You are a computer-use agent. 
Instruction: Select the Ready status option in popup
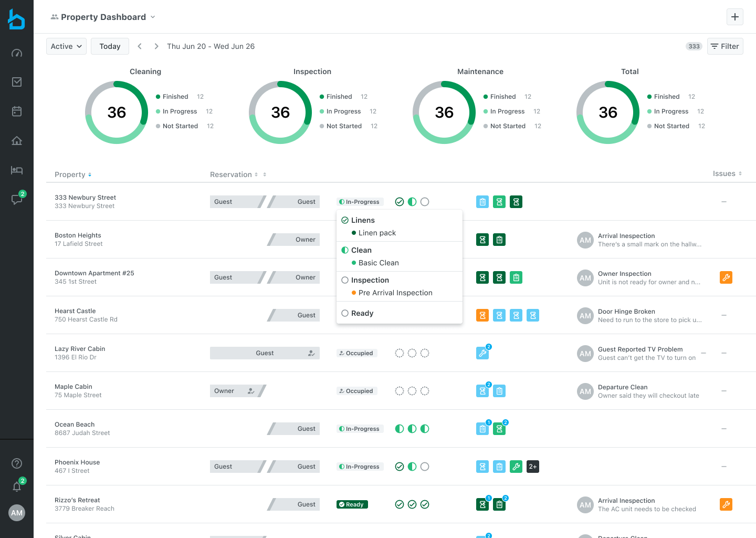click(362, 313)
